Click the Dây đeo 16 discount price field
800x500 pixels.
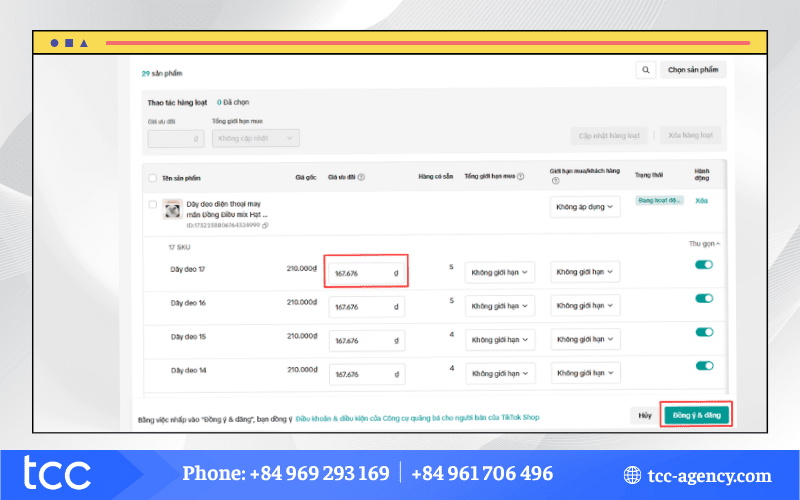tap(366, 307)
